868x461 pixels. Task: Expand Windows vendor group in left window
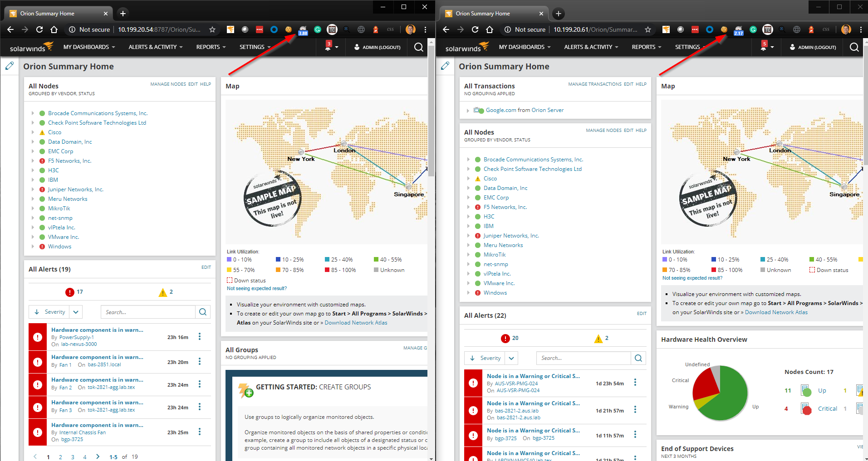point(33,247)
